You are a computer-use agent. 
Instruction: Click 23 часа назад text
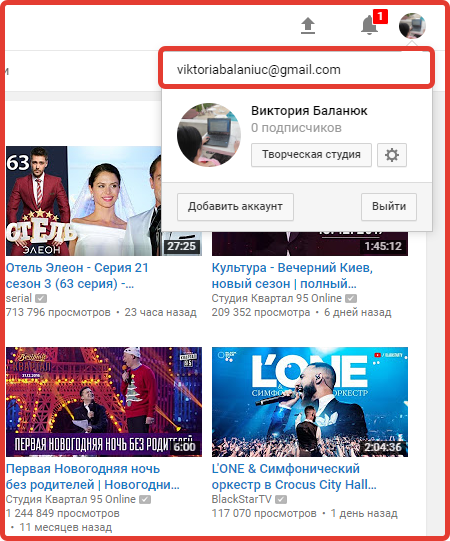(160, 312)
